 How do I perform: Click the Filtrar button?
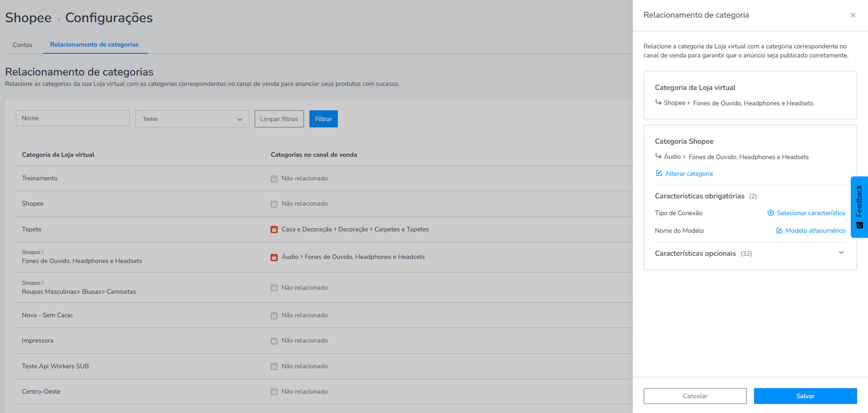click(x=323, y=119)
